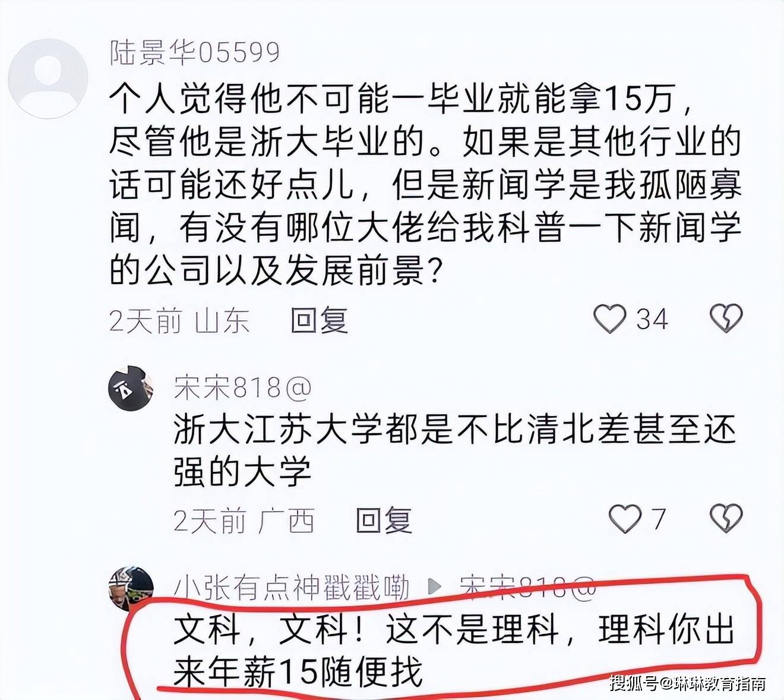784x700 pixels.
Task: Click the reply arrow triangle icon
Action: [434, 587]
